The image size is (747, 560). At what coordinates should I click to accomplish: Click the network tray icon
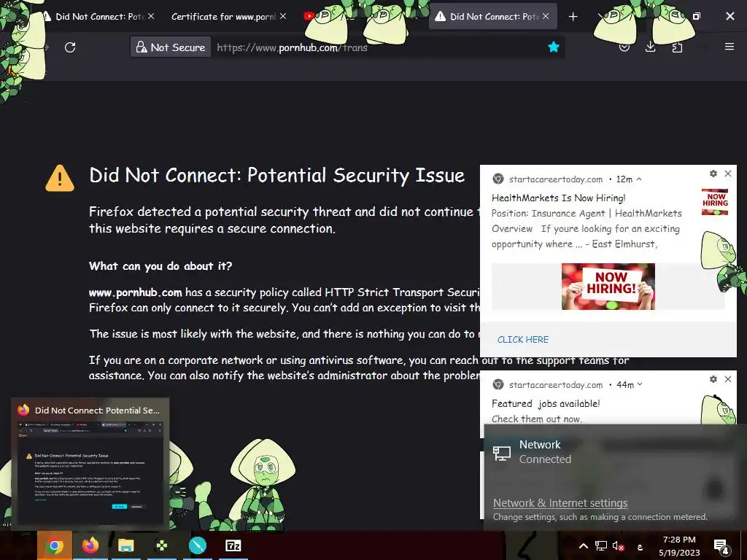point(601,545)
